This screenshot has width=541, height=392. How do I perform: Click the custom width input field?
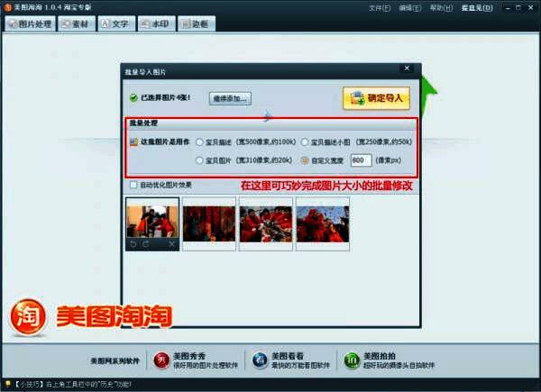(360, 160)
